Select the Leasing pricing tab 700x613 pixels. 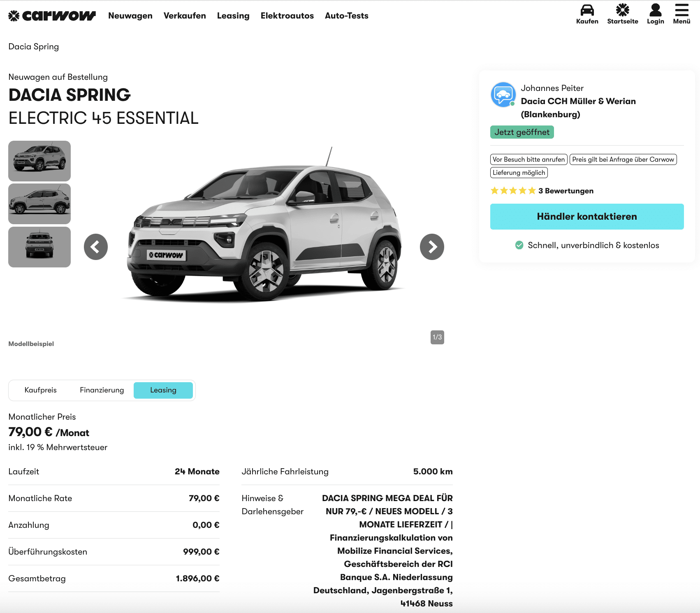tap(163, 390)
